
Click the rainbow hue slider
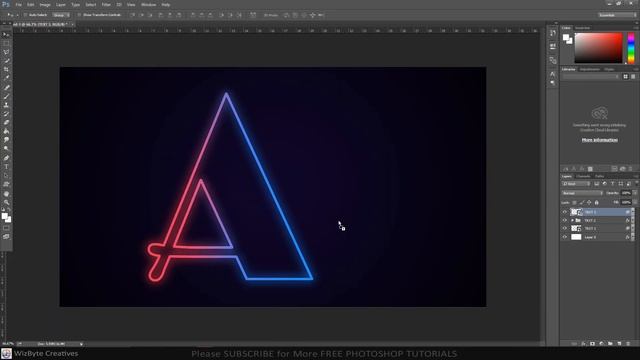(x=631, y=49)
